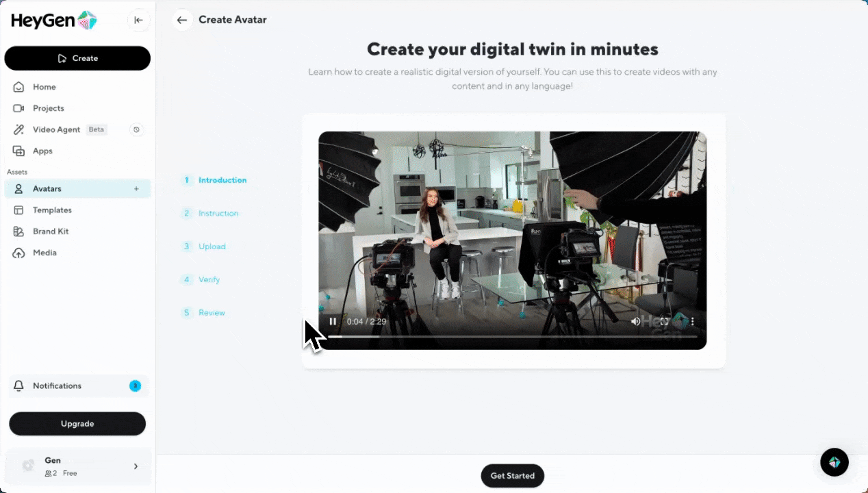Select step 2 Instruction
Screen dimensions: 868x493
(218, 214)
